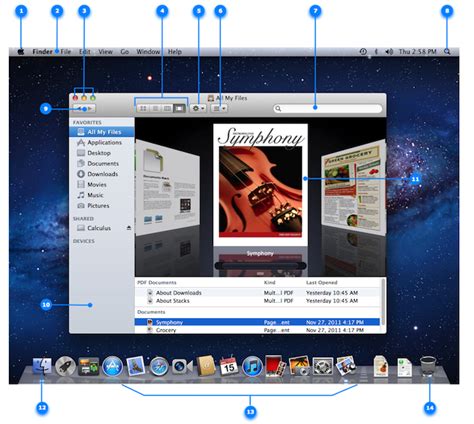Viewport: 474px width, 424px height.
Task: Open the Action gear dropdown menu
Action: 198,109
